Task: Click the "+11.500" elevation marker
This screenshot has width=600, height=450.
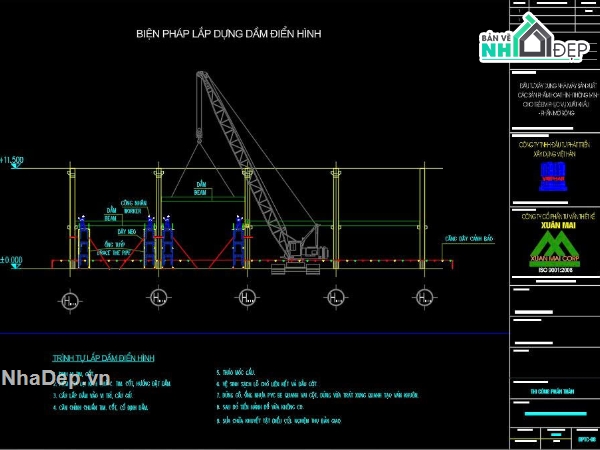Action: pyautogui.click(x=12, y=161)
